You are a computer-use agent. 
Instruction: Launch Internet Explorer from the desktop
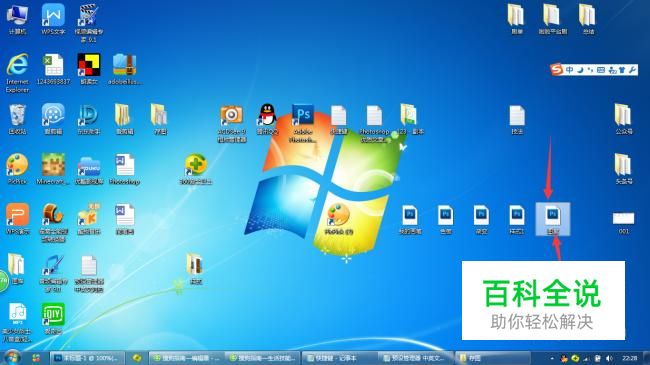[x=17, y=73]
